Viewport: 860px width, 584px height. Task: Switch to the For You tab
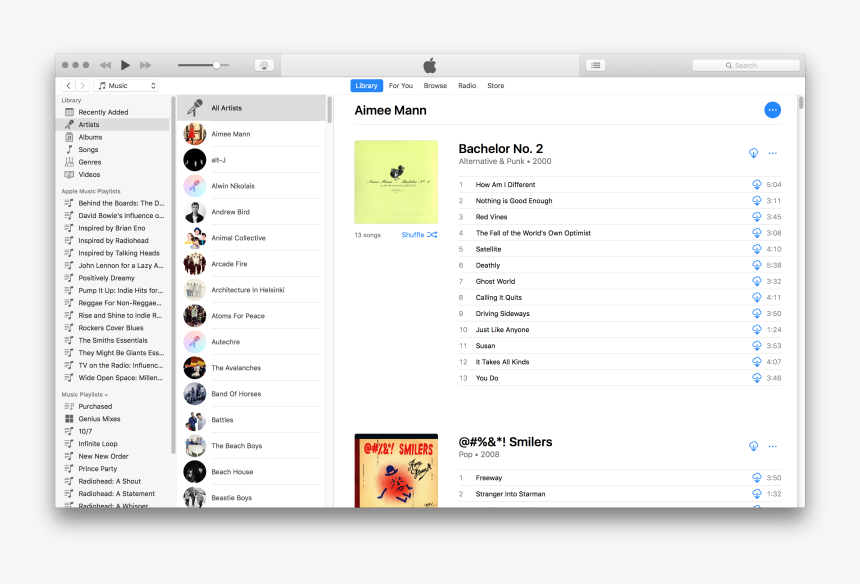(x=400, y=85)
